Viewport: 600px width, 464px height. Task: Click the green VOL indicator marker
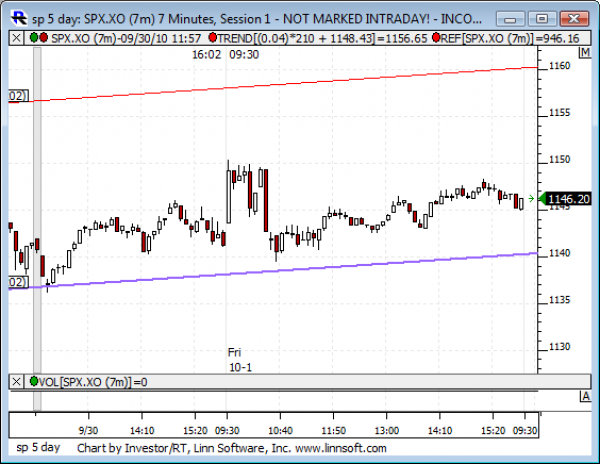point(34,381)
